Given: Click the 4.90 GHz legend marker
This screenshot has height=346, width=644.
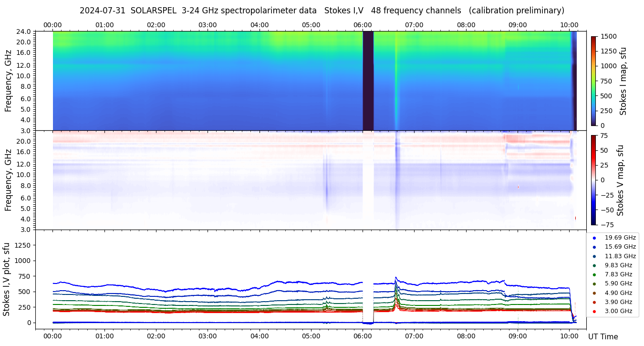Looking at the screenshot, I should (x=594, y=293).
